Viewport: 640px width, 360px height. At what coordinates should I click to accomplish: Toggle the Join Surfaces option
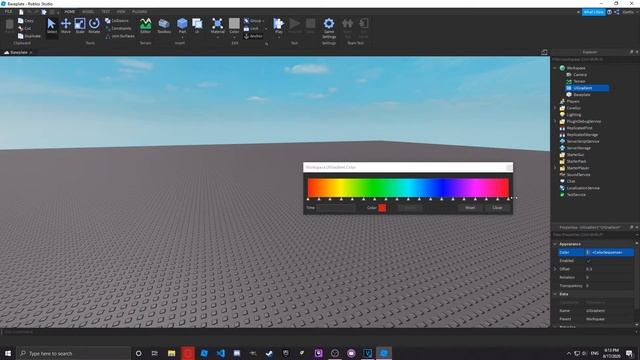120,36
